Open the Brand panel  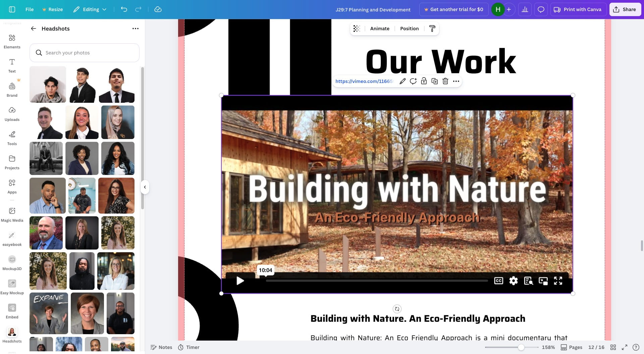(x=12, y=90)
